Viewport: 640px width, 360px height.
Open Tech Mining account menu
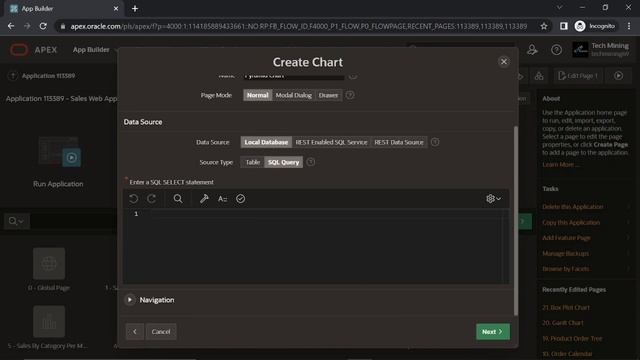coord(600,49)
